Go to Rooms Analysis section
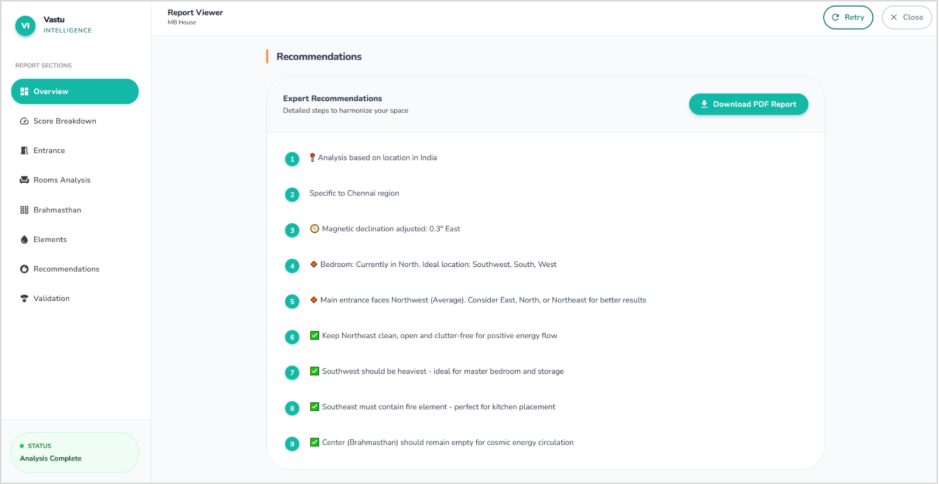Screen dimensions: 939x484 (x=61, y=180)
